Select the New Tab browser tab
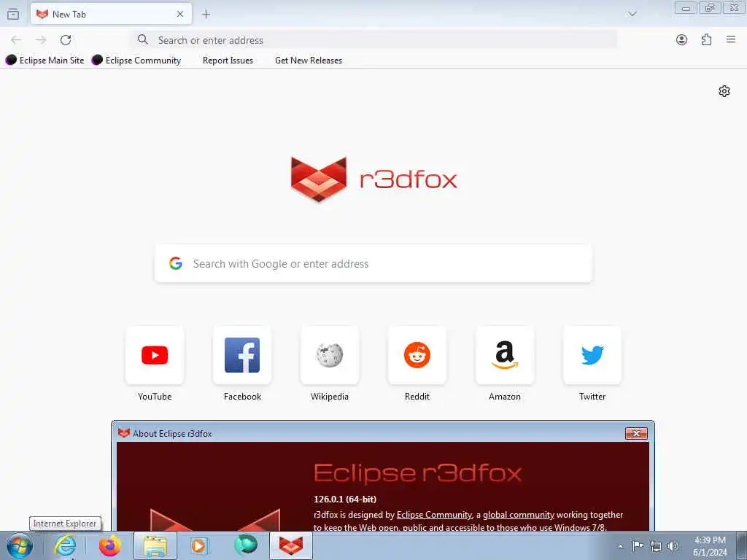The width and height of the screenshot is (747, 560). point(111,15)
